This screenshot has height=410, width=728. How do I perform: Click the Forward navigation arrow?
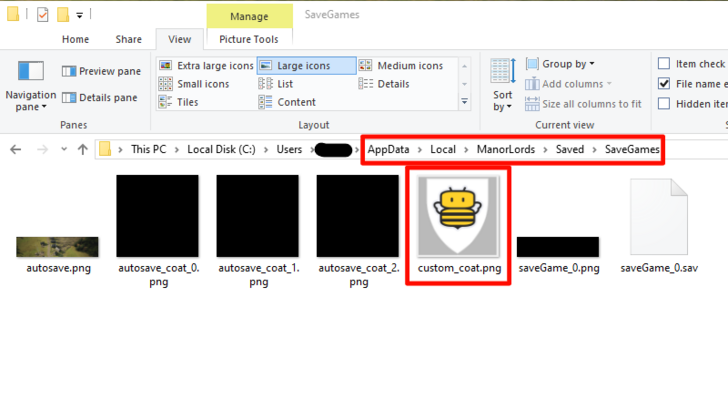[42, 150]
